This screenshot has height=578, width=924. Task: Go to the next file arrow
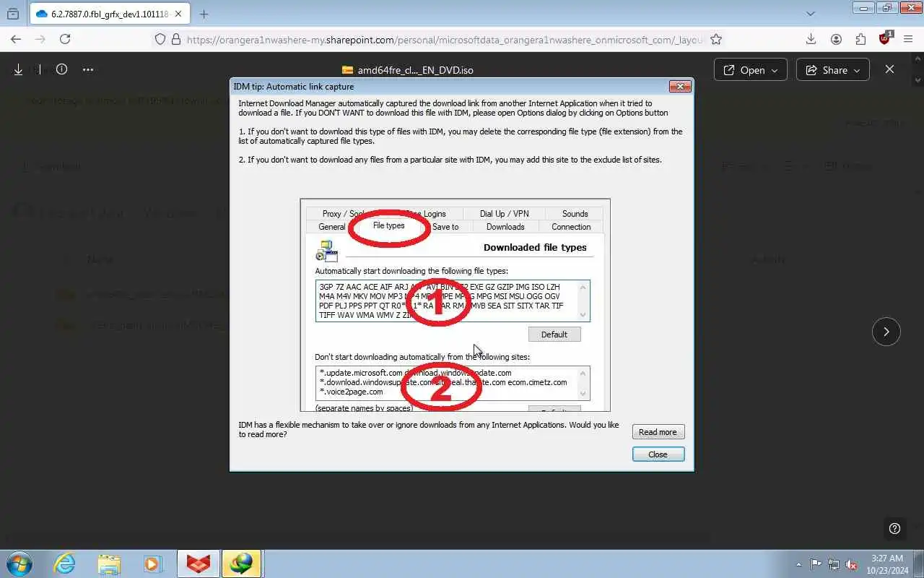pyautogui.click(x=886, y=332)
